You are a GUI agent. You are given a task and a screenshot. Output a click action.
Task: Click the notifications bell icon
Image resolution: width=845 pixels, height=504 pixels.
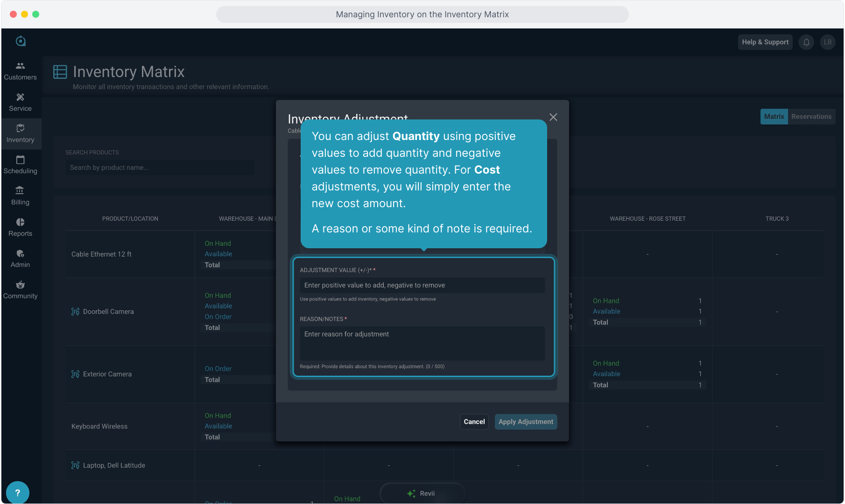806,42
